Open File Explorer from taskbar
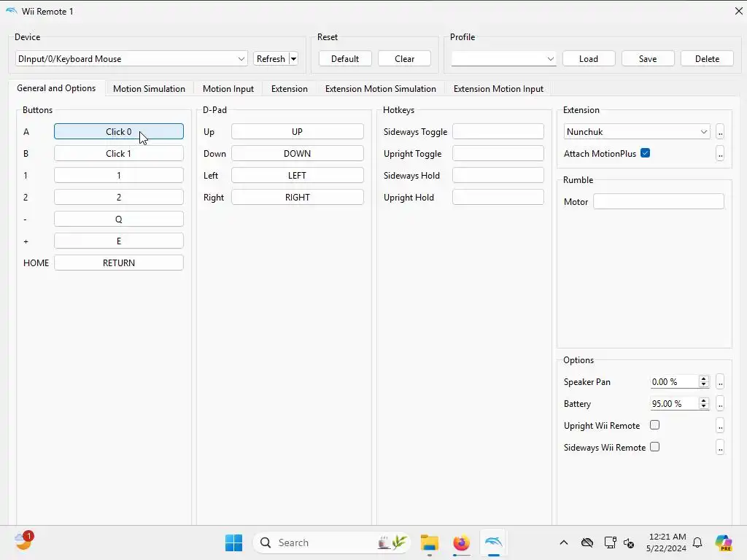747x560 pixels. 429,542
